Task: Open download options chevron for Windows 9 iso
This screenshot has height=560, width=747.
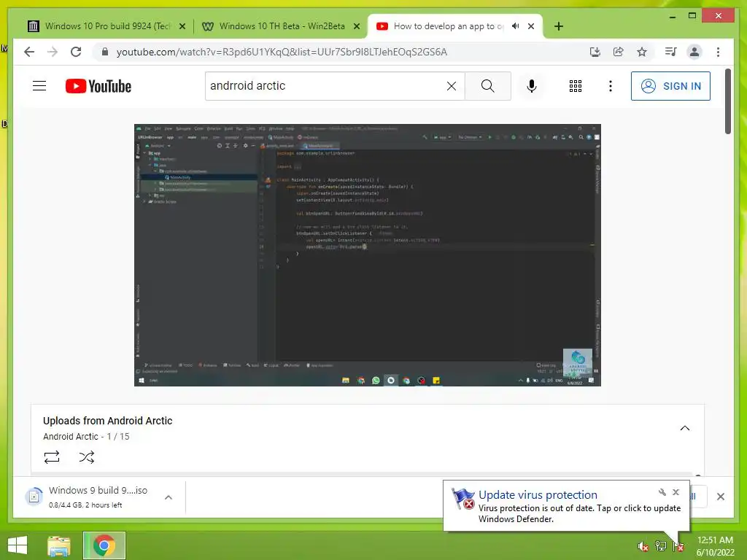Action: coord(169,497)
